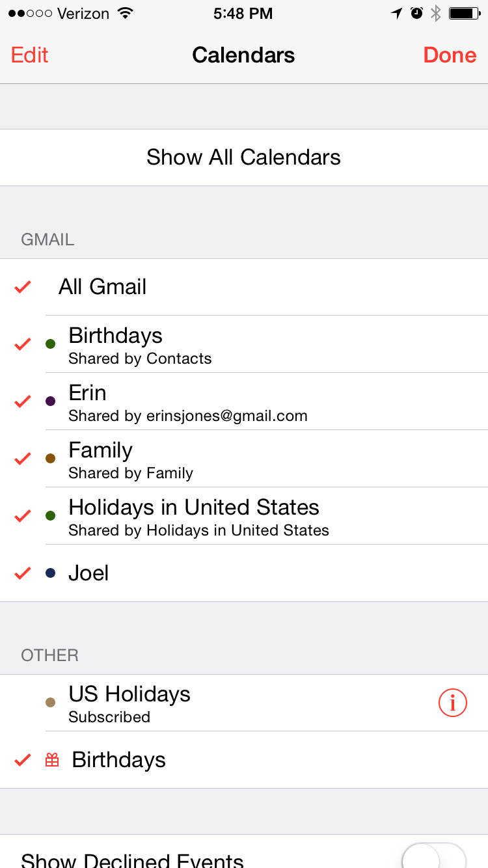Tap Edit in the navigation bar
The image size is (488, 868).
click(x=30, y=55)
